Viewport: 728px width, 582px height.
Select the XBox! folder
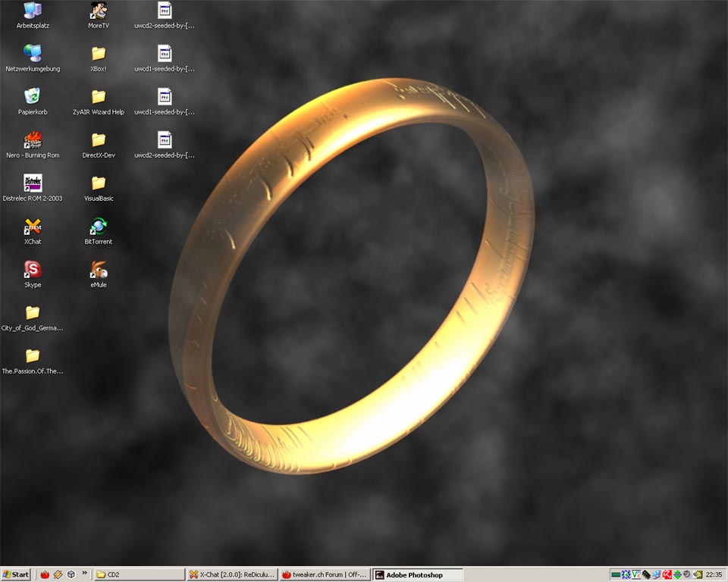coord(99,53)
